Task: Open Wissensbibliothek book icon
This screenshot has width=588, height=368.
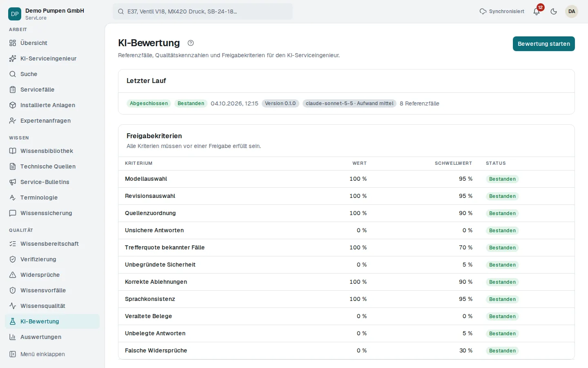Action: coord(13,151)
